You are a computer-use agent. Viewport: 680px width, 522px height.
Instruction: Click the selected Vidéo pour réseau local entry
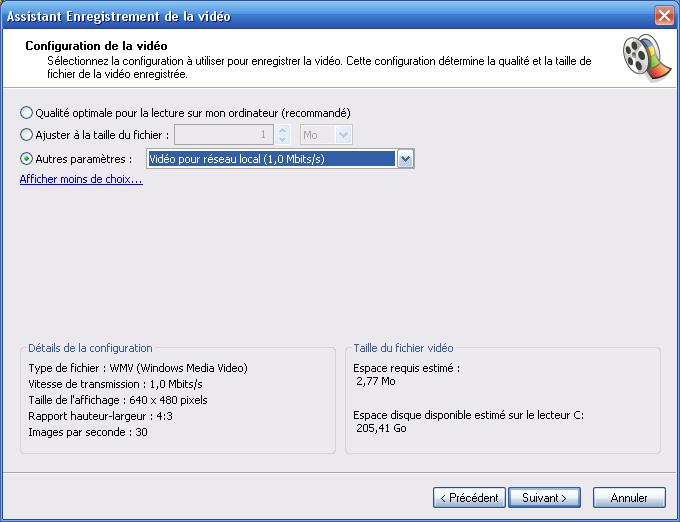[270, 158]
